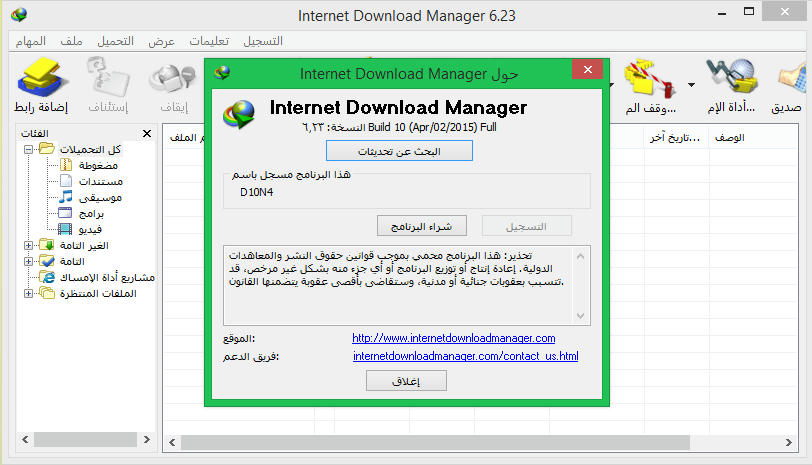Click right arrow of download list scrollbar
The image size is (812, 465).
[788, 442]
